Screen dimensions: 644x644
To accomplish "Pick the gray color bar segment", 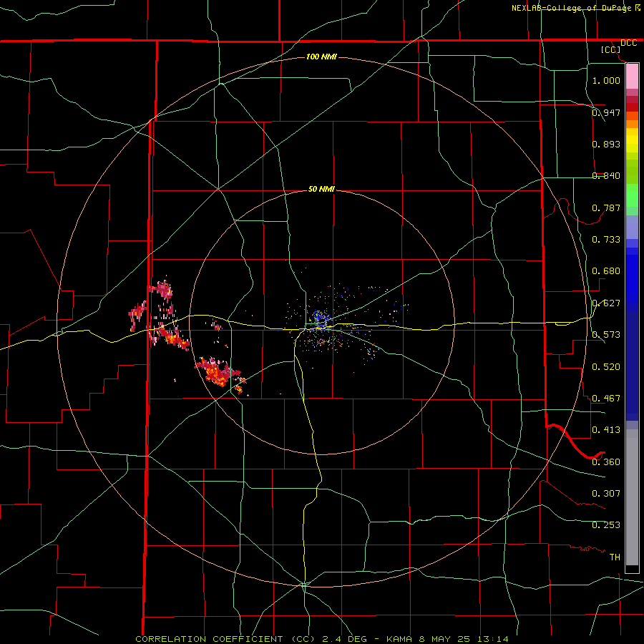I will [632, 497].
